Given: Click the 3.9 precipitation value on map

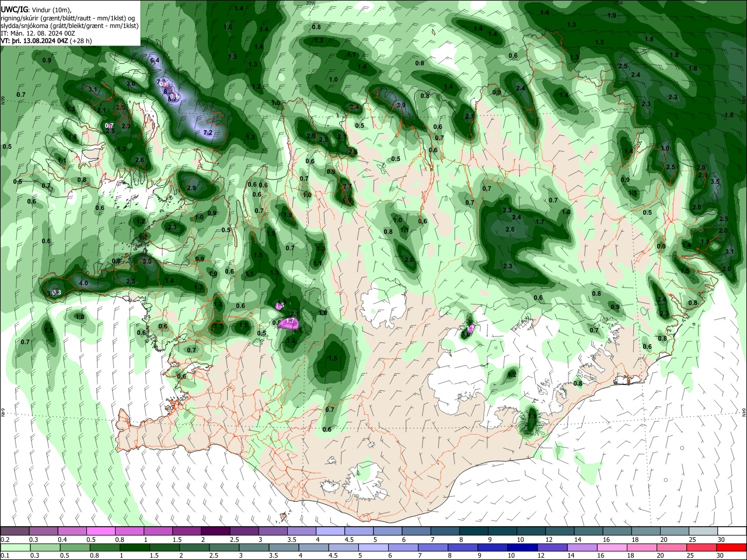Looking at the screenshot, I should (x=401, y=106).
